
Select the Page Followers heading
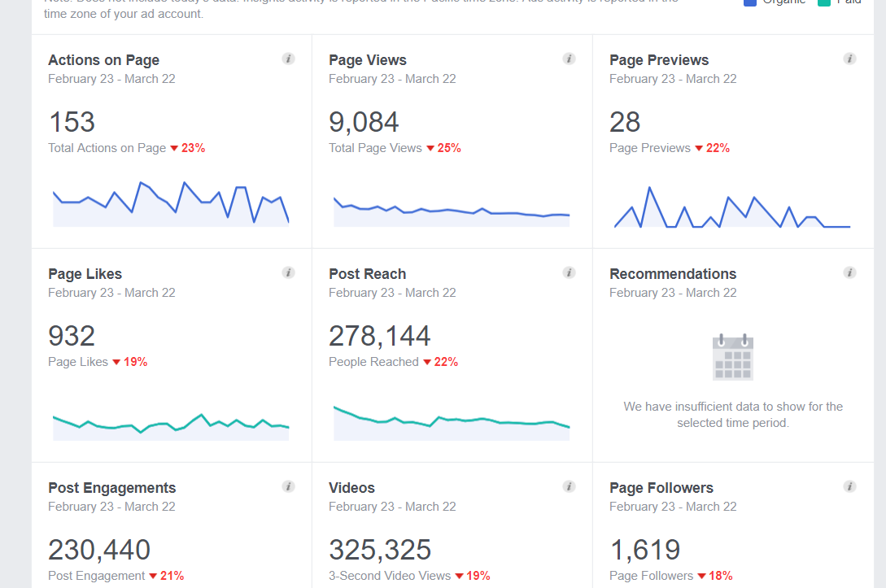pos(661,487)
